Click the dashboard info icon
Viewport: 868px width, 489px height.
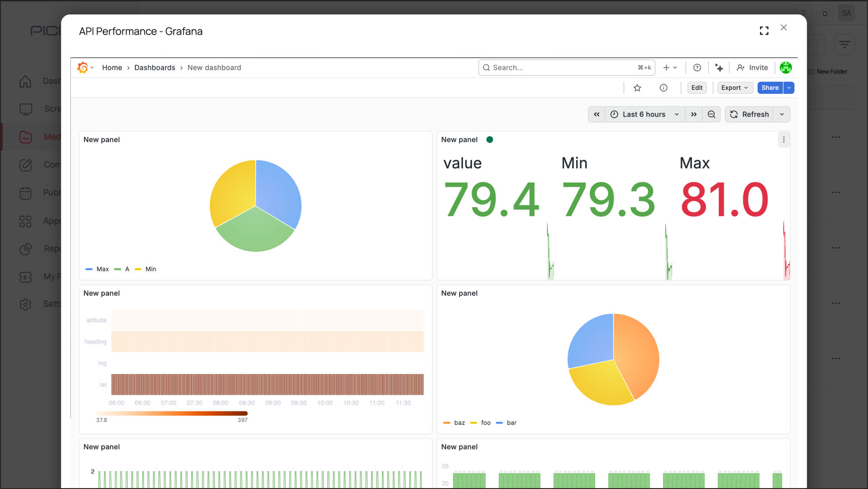663,88
